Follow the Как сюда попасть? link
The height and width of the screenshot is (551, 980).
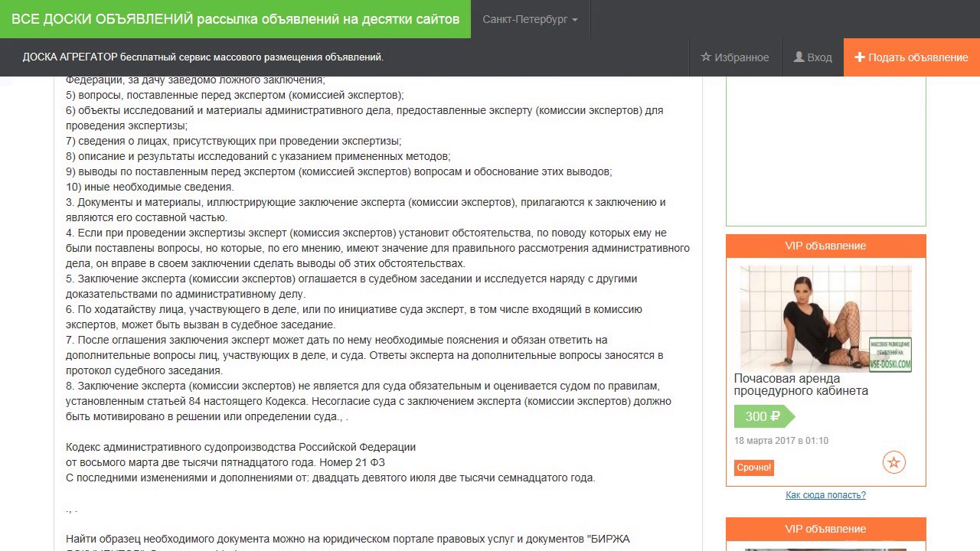(x=825, y=495)
